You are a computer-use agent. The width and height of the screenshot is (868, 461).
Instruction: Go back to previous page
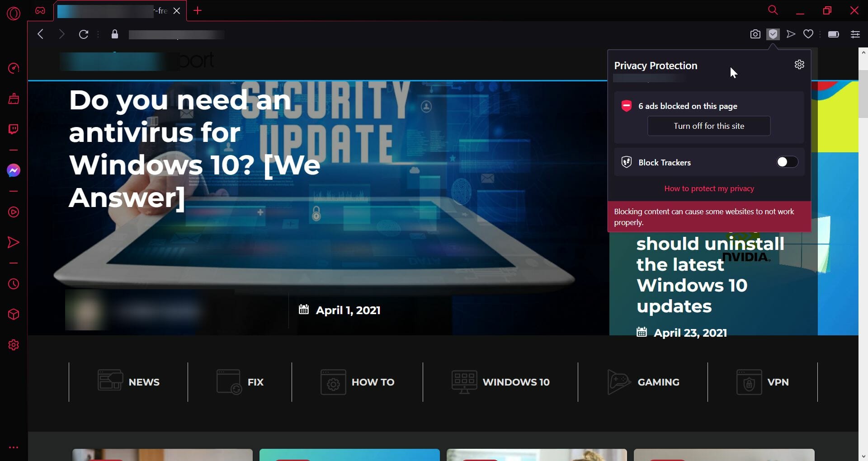click(x=40, y=34)
